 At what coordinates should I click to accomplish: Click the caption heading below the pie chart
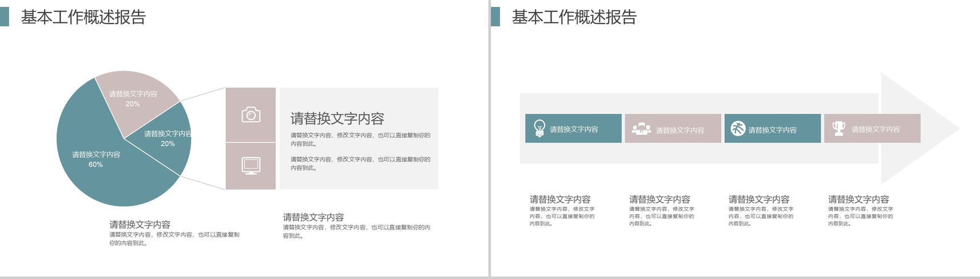[140, 224]
